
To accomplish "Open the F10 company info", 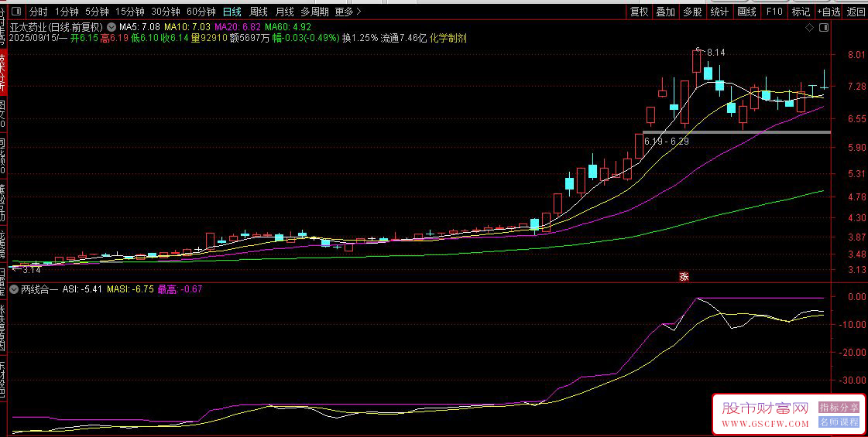I will click(x=774, y=11).
